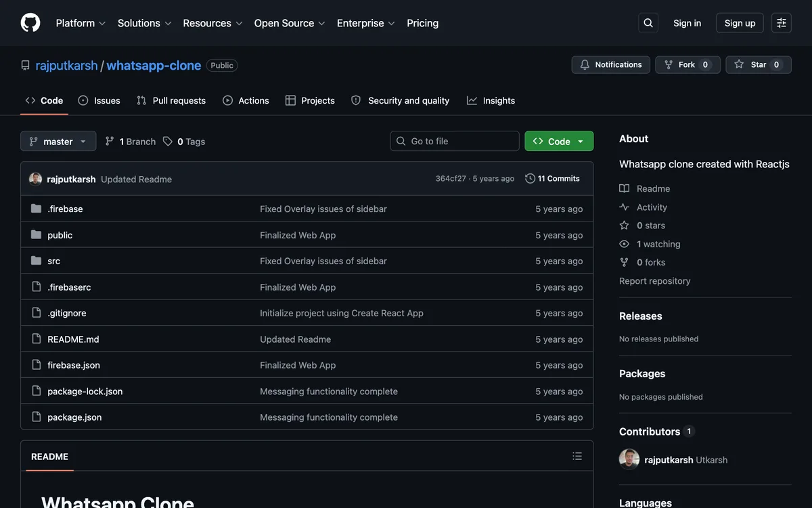
Task: Switch to the Pull requests tab
Action: pyautogui.click(x=171, y=100)
